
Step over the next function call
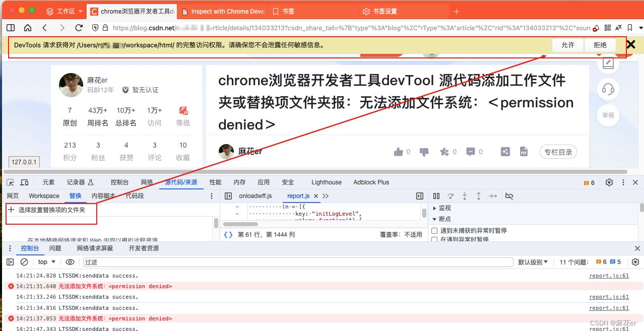click(450, 195)
